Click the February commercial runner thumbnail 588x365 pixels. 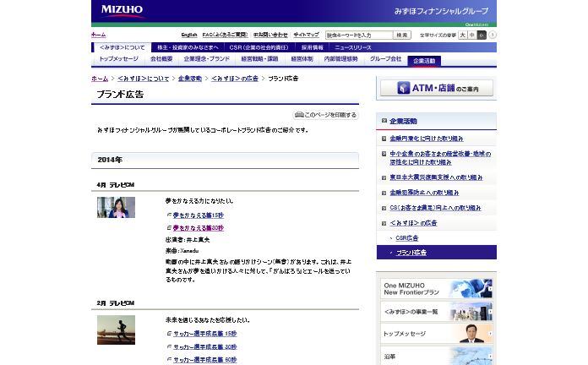(117, 330)
